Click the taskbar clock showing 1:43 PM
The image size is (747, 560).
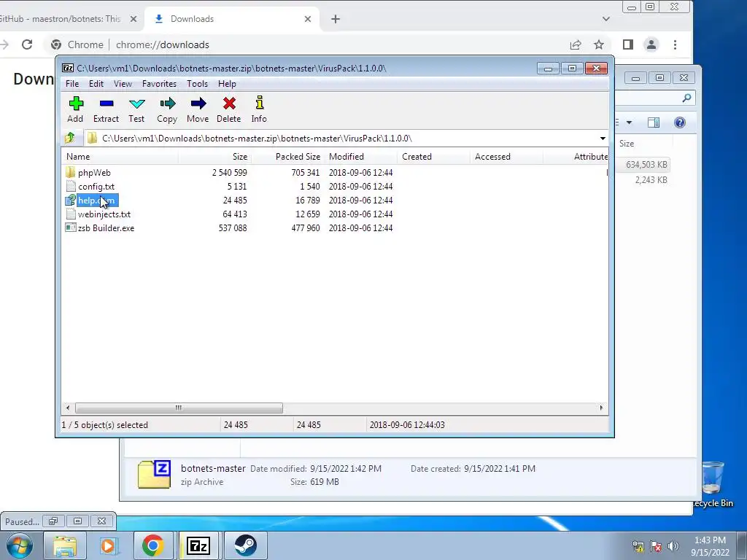(710, 546)
